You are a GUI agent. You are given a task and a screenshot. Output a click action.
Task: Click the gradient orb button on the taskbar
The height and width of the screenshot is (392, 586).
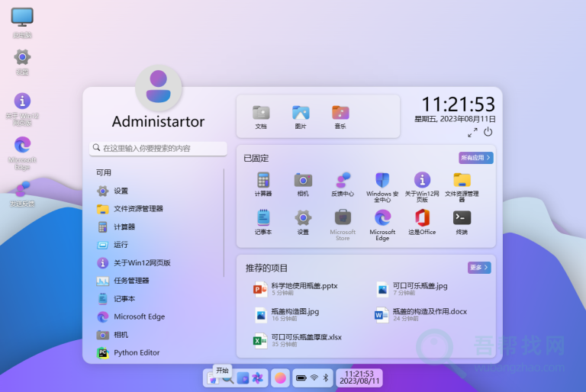click(x=280, y=378)
